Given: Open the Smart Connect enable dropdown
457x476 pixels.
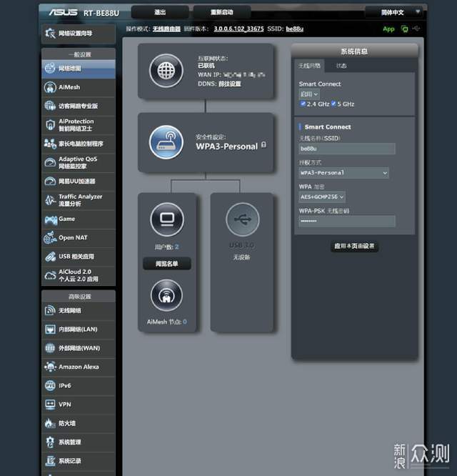Looking at the screenshot, I should click(309, 94).
